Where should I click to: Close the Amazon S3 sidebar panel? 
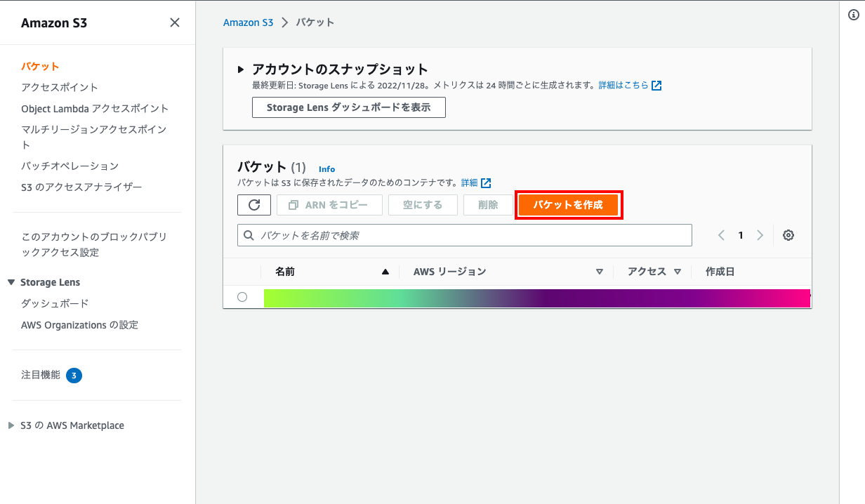[x=175, y=22]
